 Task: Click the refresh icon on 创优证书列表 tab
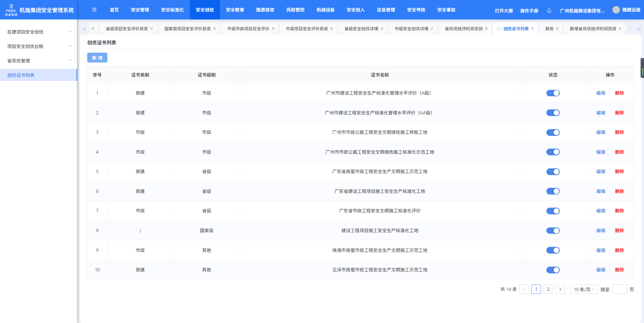pos(499,29)
